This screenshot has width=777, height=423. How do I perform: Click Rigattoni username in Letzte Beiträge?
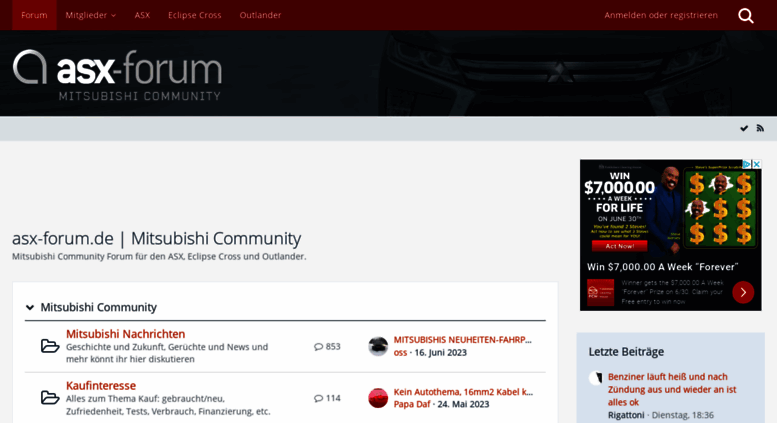[x=626, y=415]
